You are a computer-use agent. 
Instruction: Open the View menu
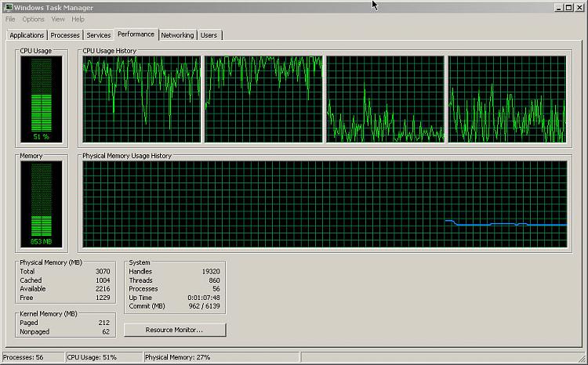pos(58,19)
